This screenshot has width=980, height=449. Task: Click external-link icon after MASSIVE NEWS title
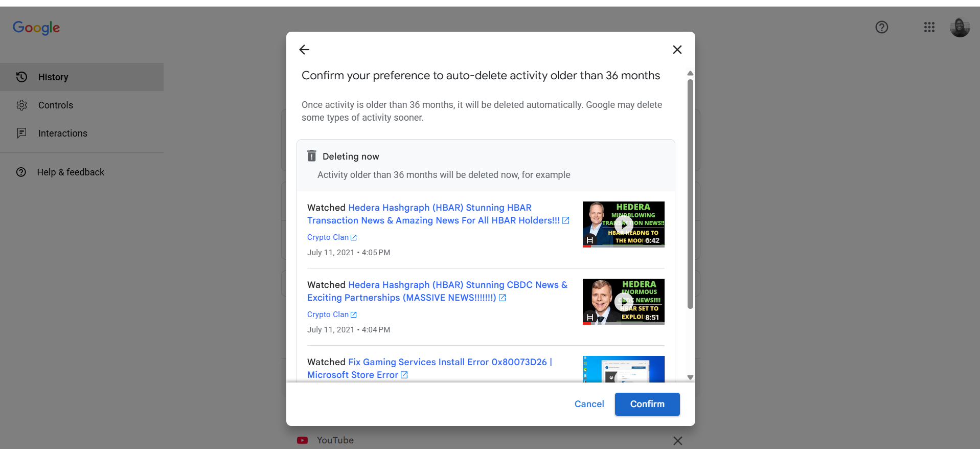click(502, 298)
